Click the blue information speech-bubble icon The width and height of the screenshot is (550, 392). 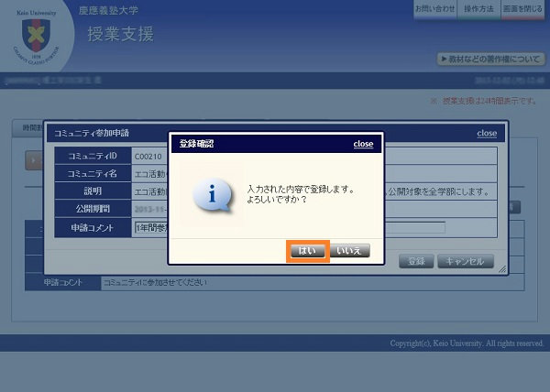(214, 195)
